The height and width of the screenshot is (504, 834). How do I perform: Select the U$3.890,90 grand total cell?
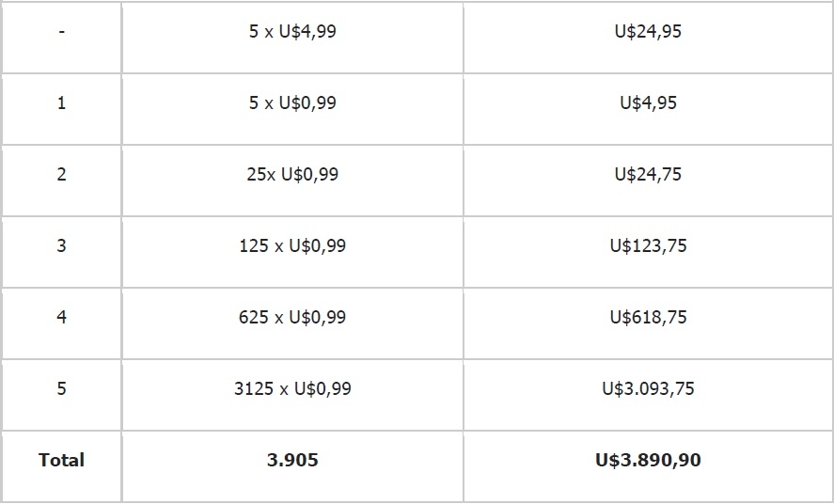coord(648,461)
